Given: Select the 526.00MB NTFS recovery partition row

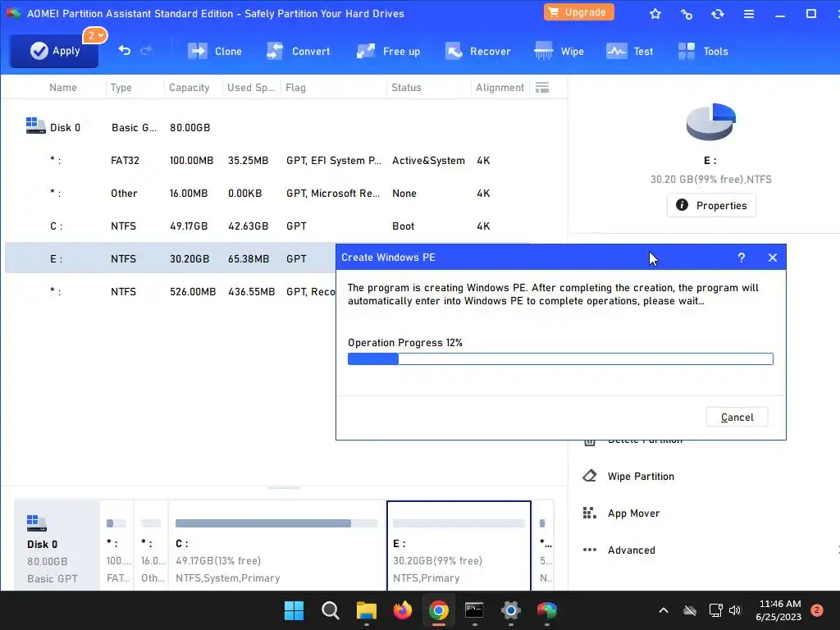Looking at the screenshot, I should click(171, 291).
